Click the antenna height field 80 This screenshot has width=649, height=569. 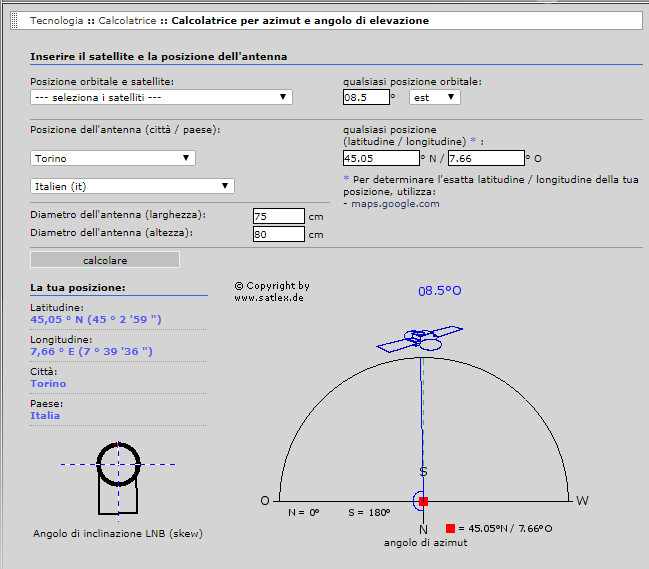pyautogui.click(x=279, y=234)
